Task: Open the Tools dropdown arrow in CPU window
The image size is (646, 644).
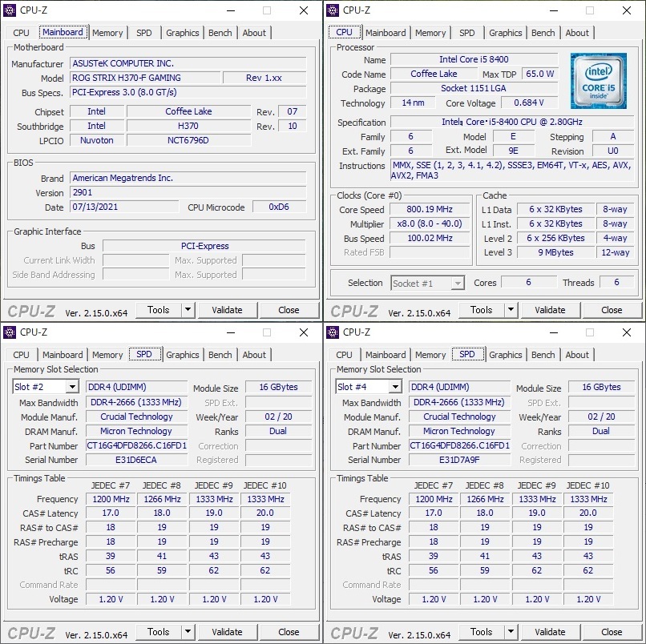Action: click(511, 310)
